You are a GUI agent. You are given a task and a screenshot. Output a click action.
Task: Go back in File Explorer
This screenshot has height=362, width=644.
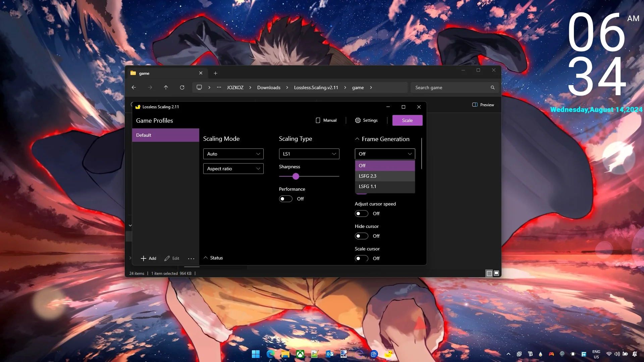(x=134, y=87)
